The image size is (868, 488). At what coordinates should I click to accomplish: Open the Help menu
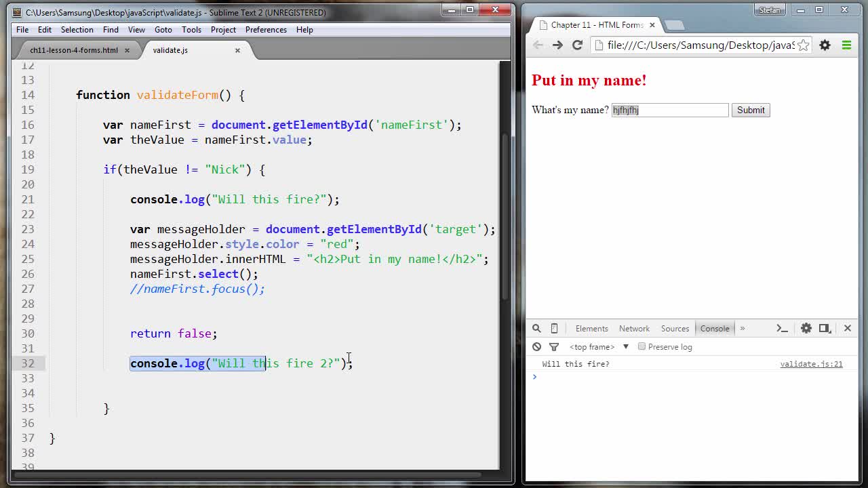pyautogui.click(x=304, y=30)
